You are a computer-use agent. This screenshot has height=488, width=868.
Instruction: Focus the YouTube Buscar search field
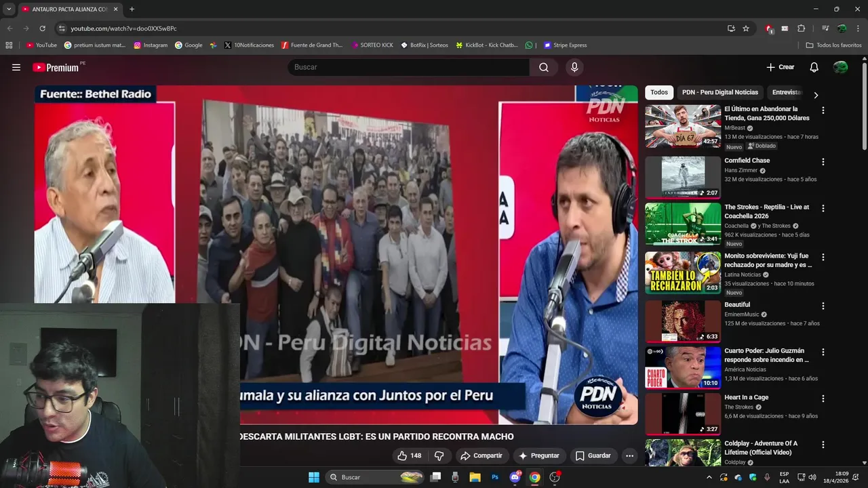(x=409, y=67)
